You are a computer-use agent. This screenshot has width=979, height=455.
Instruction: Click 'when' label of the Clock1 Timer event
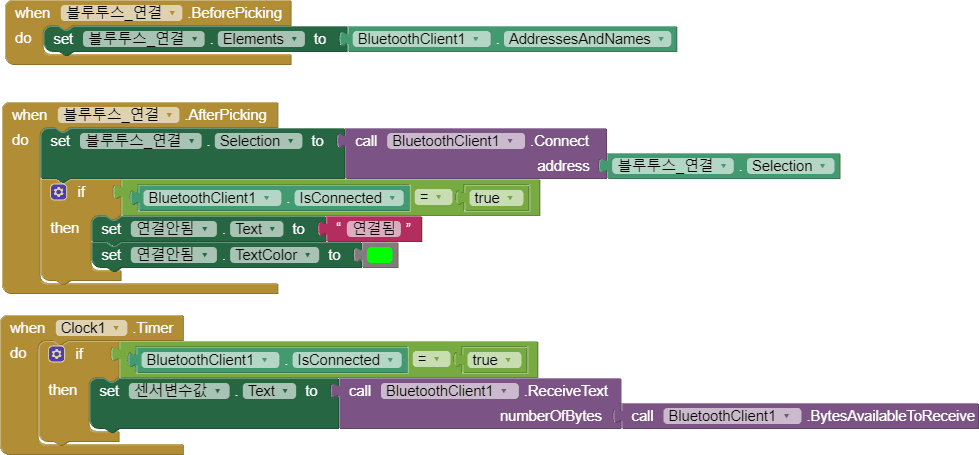pyautogui.click(x=27, y=328)
